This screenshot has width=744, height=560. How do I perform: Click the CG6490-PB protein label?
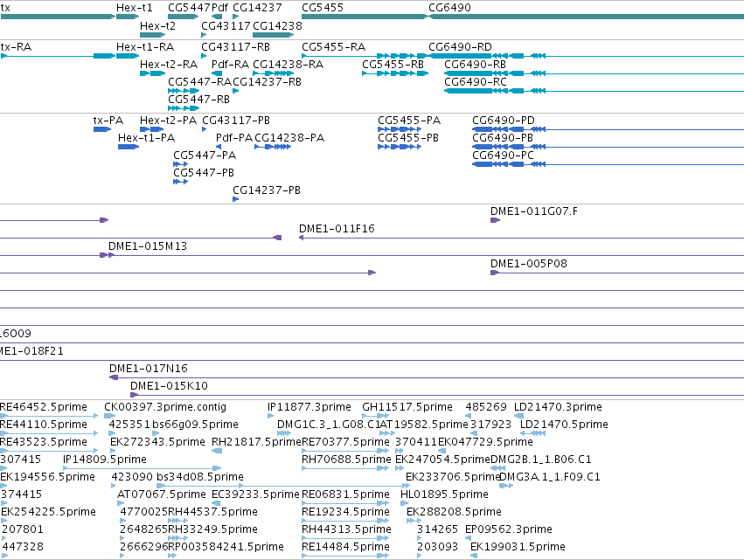click(x=503, y=138)
